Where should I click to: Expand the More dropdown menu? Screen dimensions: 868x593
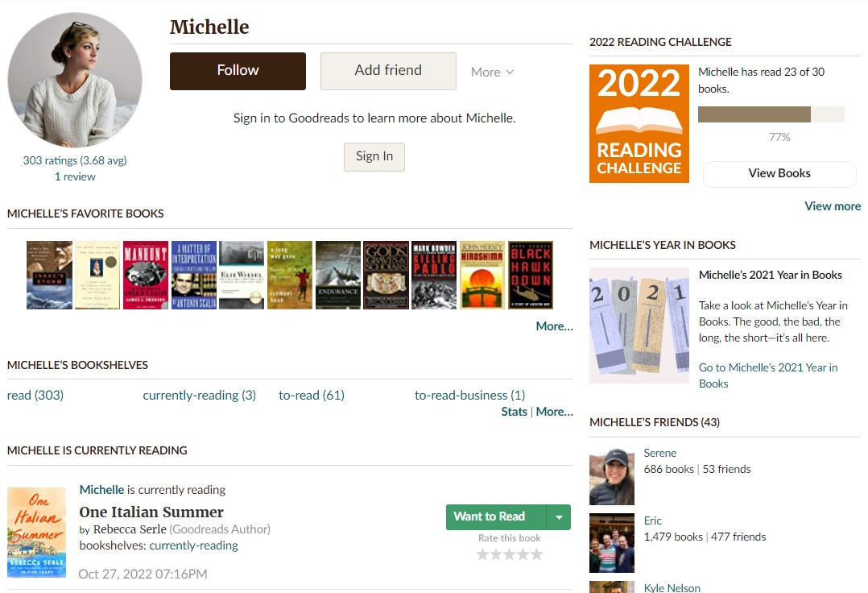pyautogui.click(x=492, y=72)
